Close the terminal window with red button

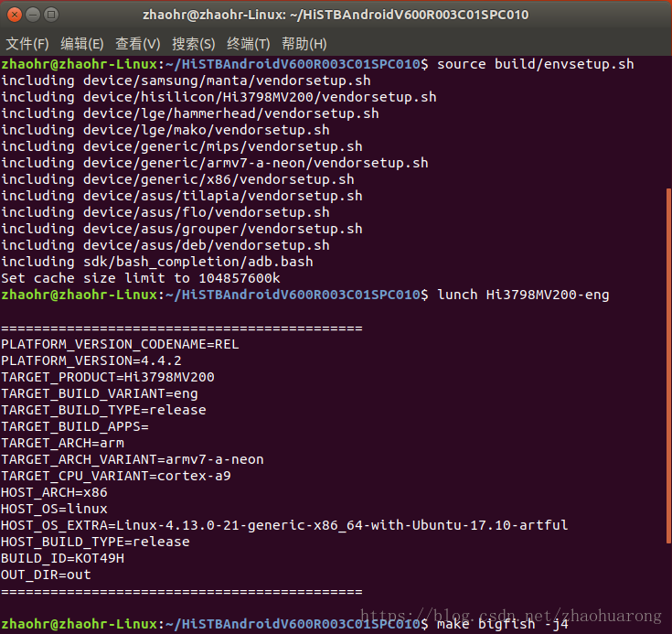click(14, 15)
